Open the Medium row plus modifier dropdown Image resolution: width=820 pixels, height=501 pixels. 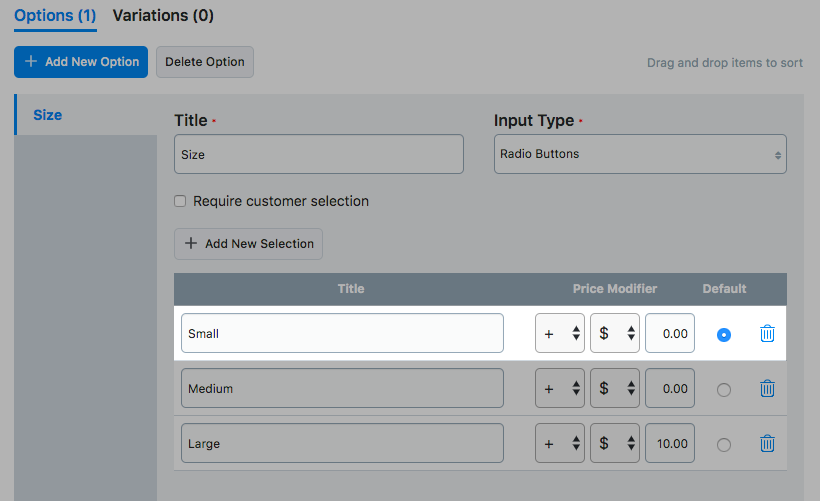pos(560,389)
